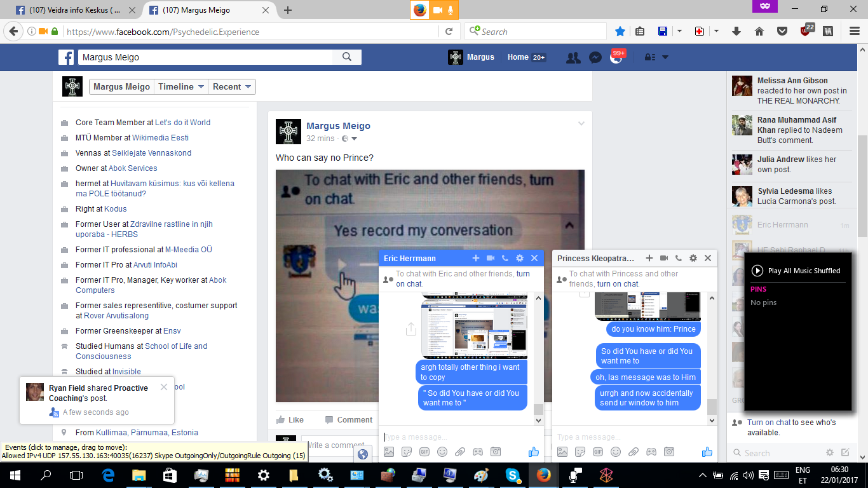Screen dimensions: 868x488
Task: Start video call with Princess Kleopatra
Action: coord(664,258)
